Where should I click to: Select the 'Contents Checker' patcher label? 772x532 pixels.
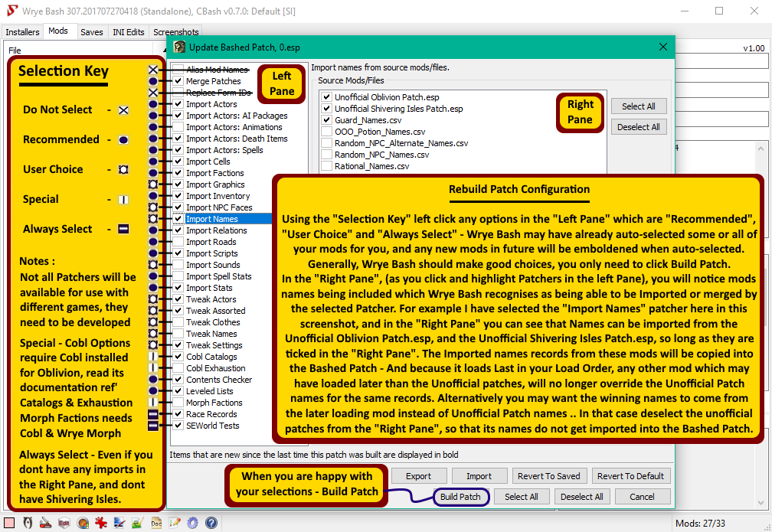point(219,380)
